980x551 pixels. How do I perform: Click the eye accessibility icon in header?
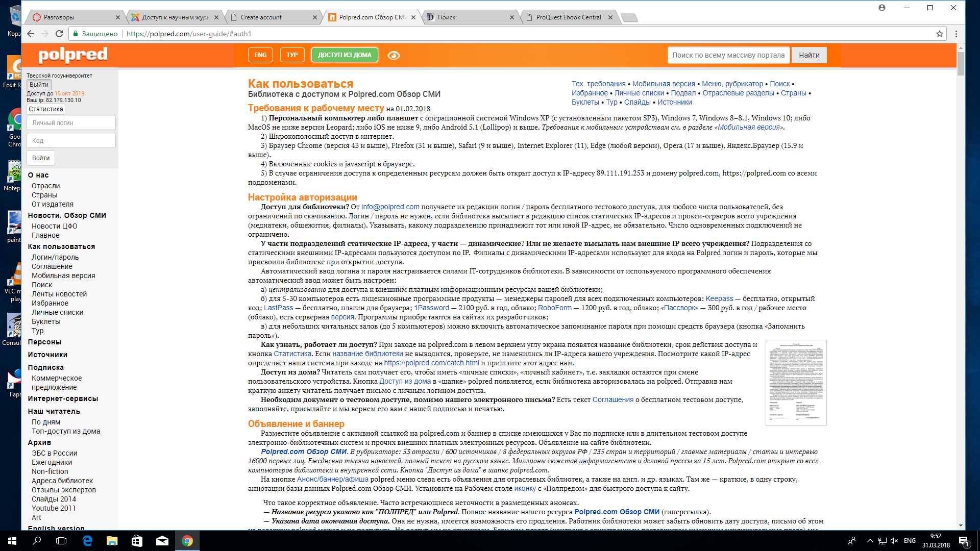point(394,55)
